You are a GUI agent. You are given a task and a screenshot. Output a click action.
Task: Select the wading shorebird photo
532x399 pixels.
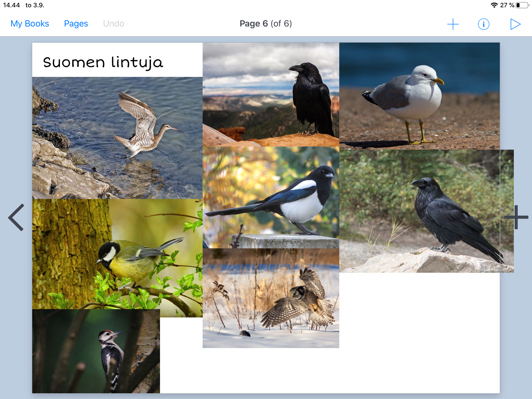(117, 138)
